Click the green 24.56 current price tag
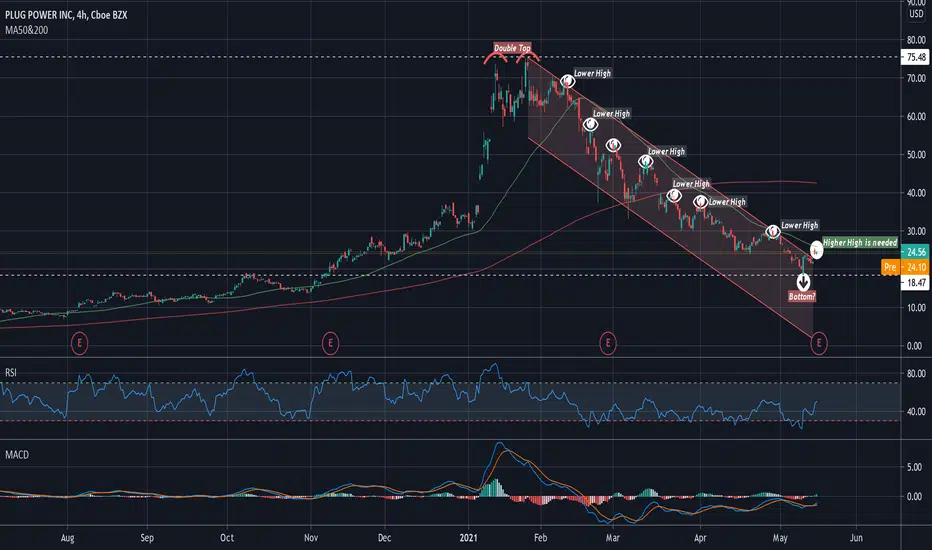Image resolution: width=932 pixels, height=550 pixels. tap(915, 252)
